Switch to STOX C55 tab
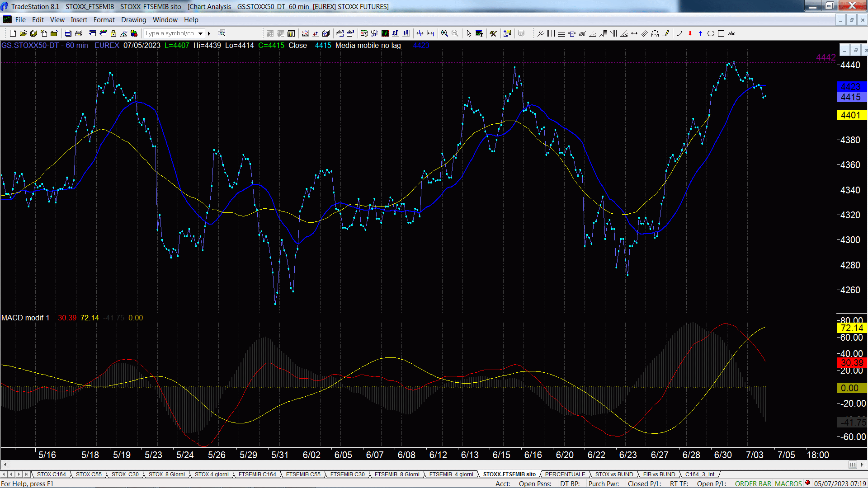868x488 pixels. 89,474
